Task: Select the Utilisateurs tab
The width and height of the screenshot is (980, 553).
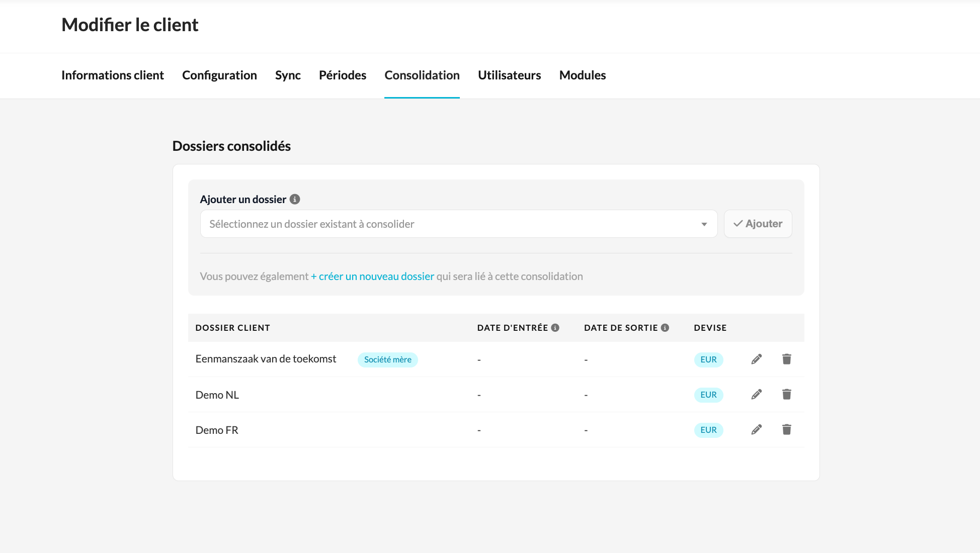Action: [x=509, y=75]
